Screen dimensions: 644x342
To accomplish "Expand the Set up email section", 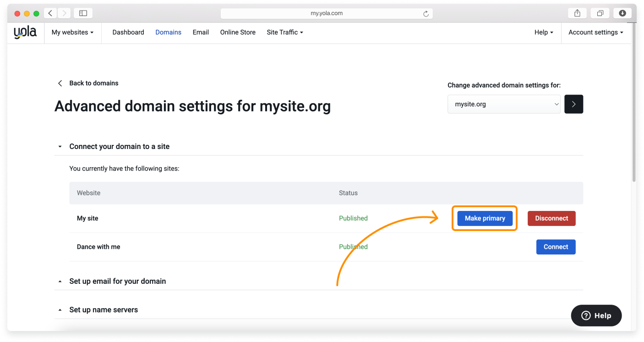I will click(60, 281).
